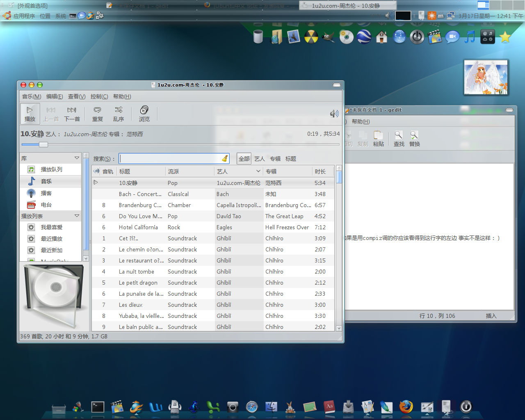Open the 最近新加 playlist
Image resolution: width=525 pixels, height=420 pixels.
(x=50, y=250)
